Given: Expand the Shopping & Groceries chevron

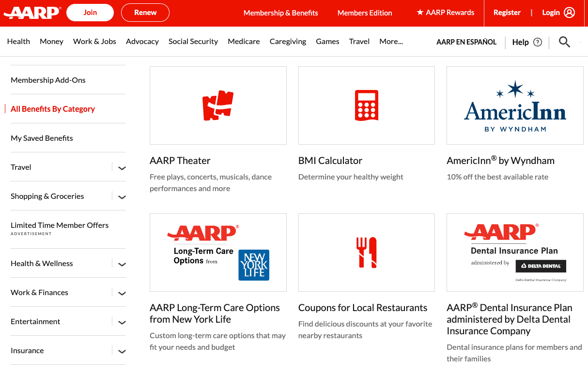Looking at the screenshot, I should (122, 197).
